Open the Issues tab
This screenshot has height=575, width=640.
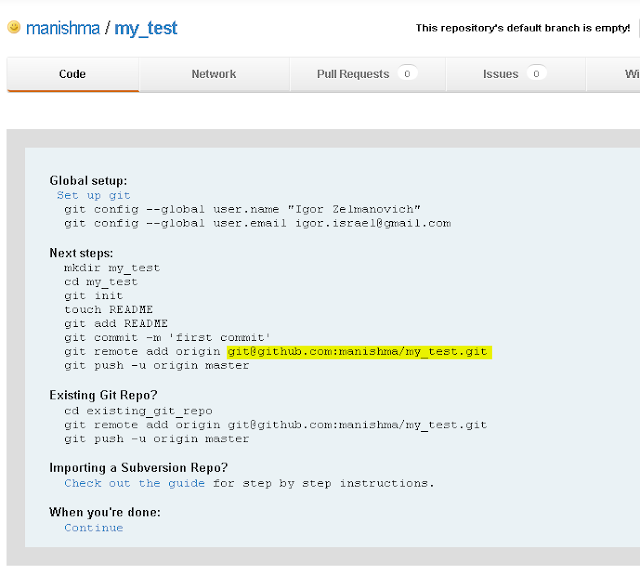pos(516,74)
